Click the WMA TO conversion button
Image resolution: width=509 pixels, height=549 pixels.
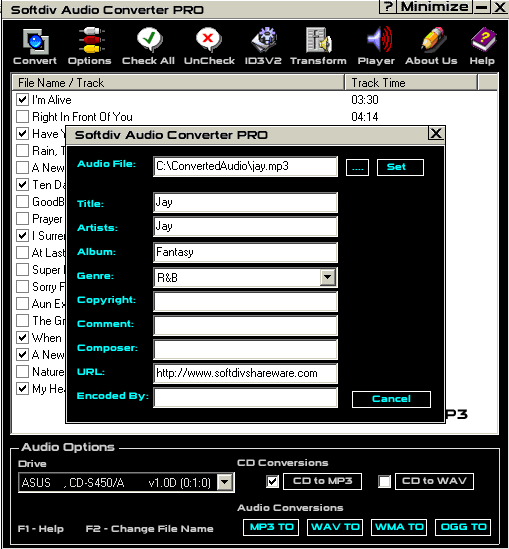click(399, 527)
